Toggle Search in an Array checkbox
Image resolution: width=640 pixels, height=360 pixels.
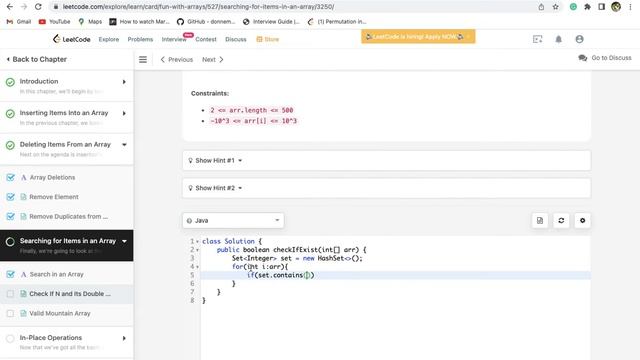[10, 274]
